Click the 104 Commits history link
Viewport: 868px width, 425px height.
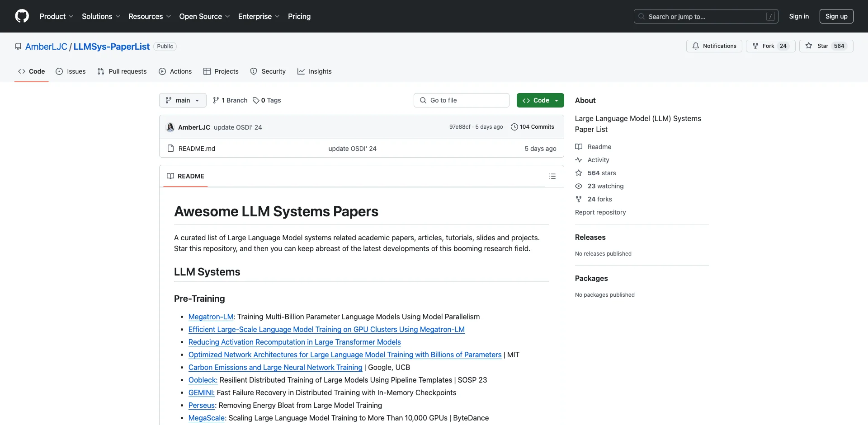pyautogui.click(x=533, y=127)
